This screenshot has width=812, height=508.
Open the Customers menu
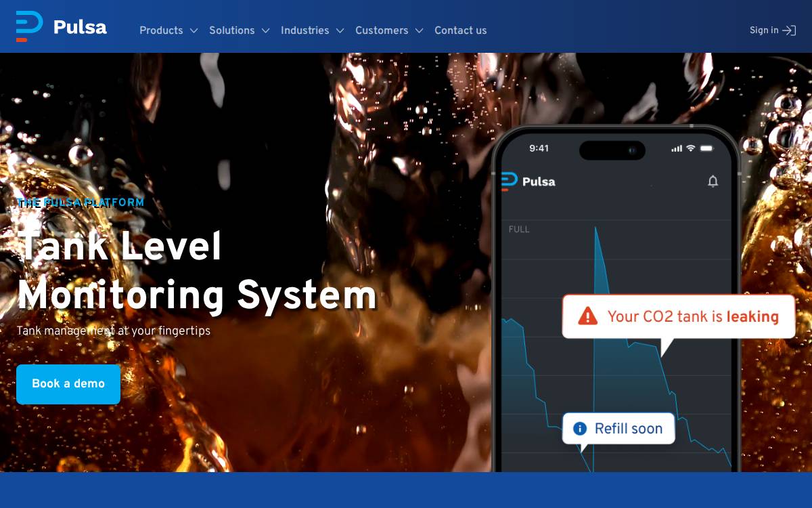click(x=389, y=30)
